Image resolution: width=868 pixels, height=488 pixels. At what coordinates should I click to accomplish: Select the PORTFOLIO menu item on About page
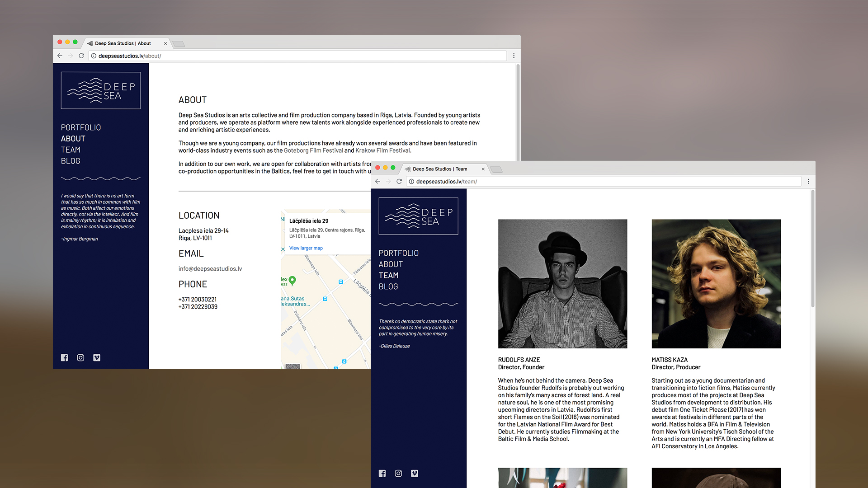80,127
